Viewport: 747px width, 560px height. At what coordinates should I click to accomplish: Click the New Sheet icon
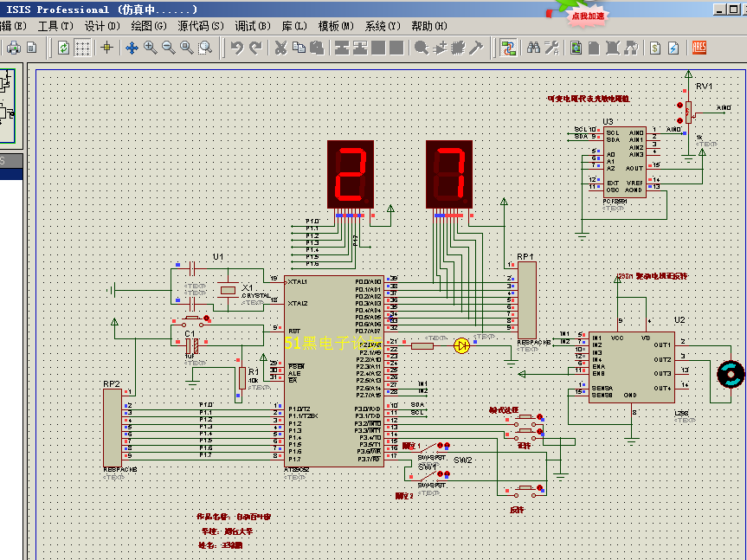(594, 48)
